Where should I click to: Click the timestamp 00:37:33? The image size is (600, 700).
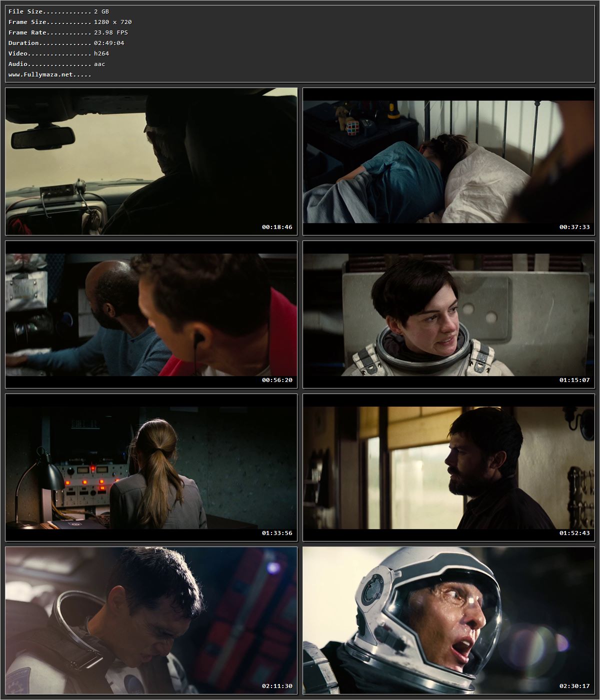coord(574,227)
